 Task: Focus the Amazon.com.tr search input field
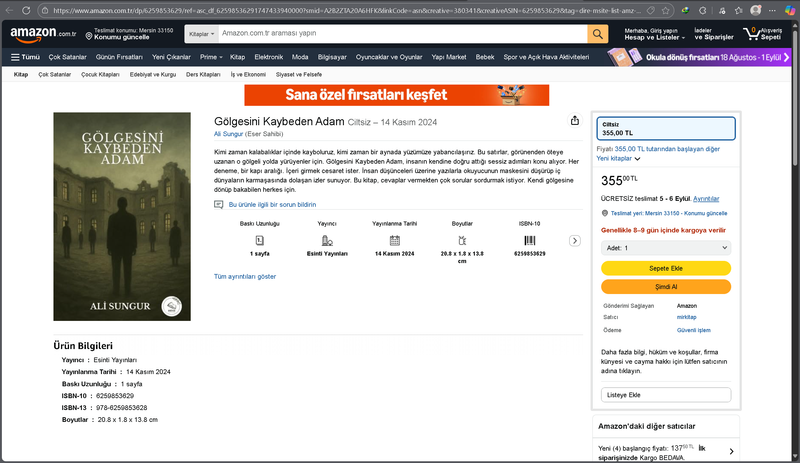coord(403,34)
